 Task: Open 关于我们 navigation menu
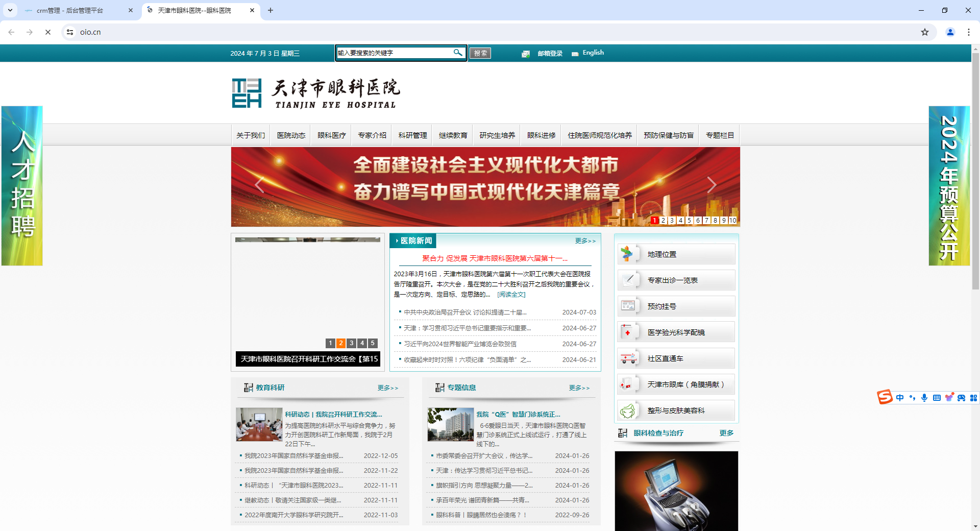point(251,135)
